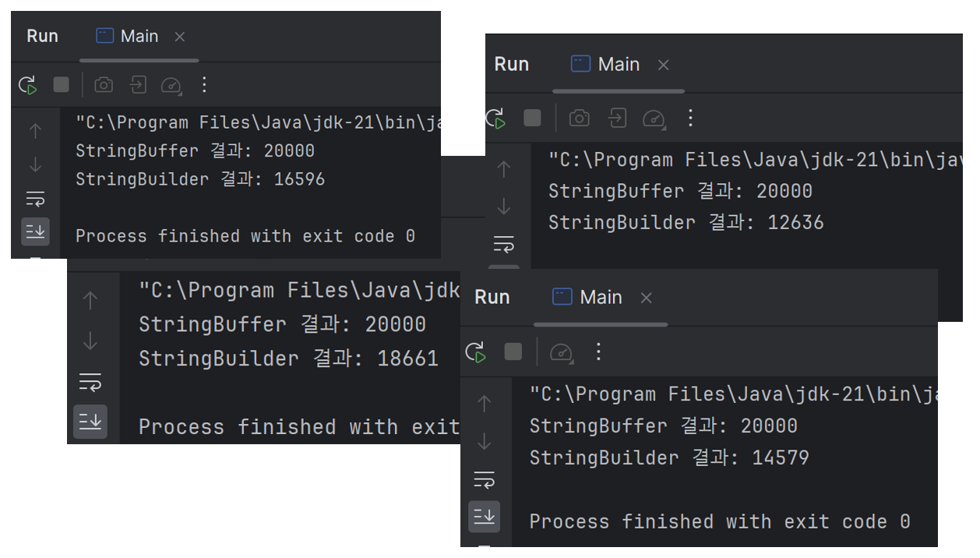The image size is (980, 558).
Task: Click down arrow in 14579 window gutter
Action: tap(485, 441)
